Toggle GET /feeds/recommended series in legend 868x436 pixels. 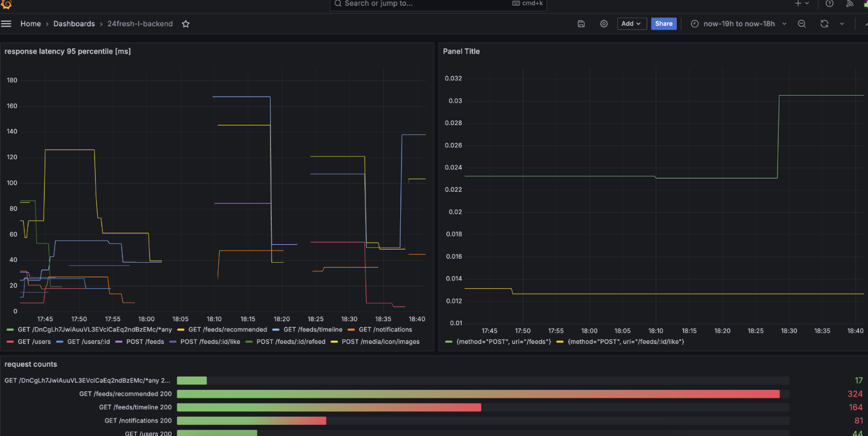click(228, 329)
